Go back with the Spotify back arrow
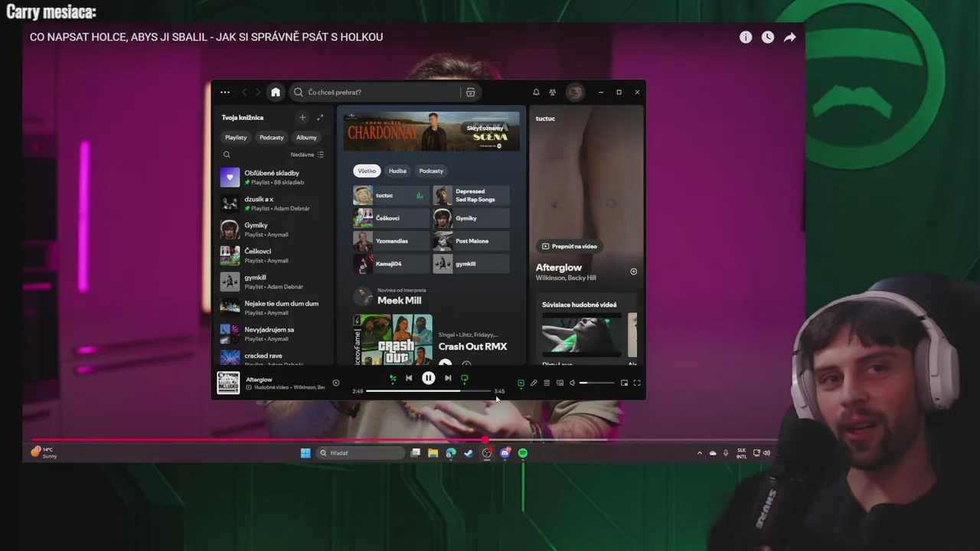The width and height of the screenshot is (980, 551). point(244,92)
